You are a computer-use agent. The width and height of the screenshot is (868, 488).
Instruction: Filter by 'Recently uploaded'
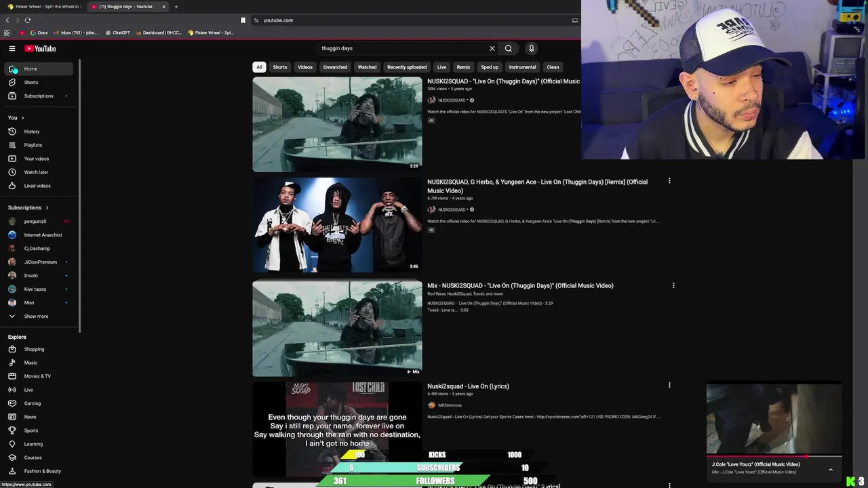[x=407, y=67]
